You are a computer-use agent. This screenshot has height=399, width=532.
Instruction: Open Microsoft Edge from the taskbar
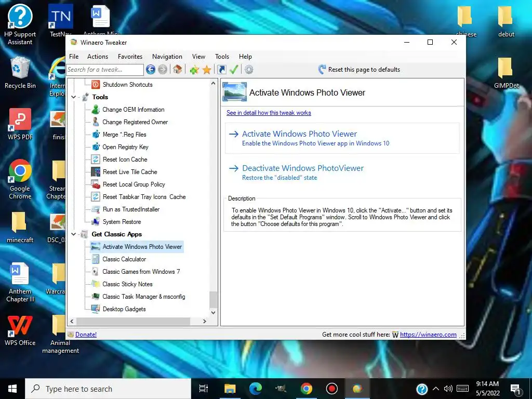(256, 389)
